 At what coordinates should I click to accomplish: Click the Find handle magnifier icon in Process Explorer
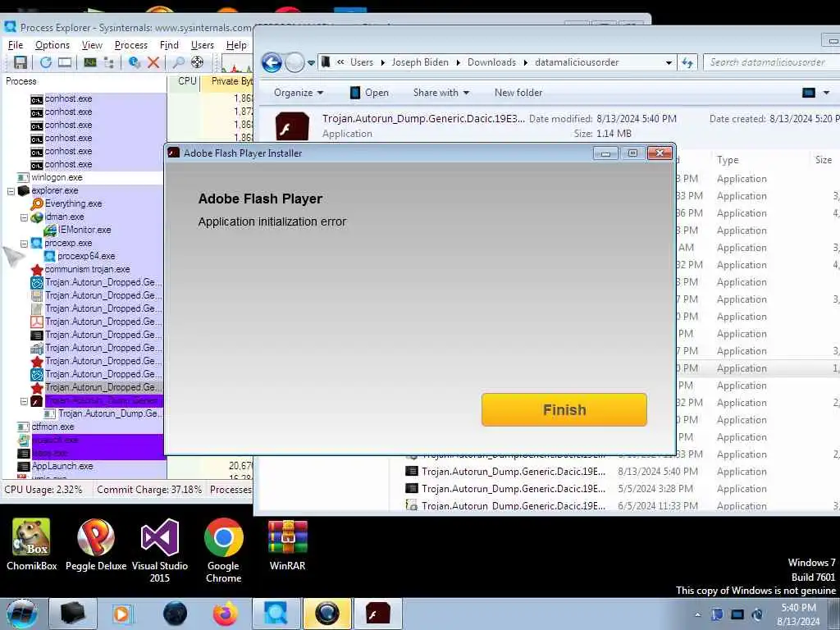pyautogui.click(x=178, y=62)
